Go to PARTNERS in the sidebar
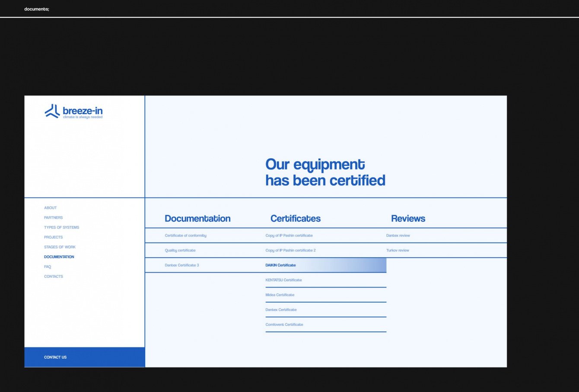Viewport: 579px width, 392px height. coord(53,218)
